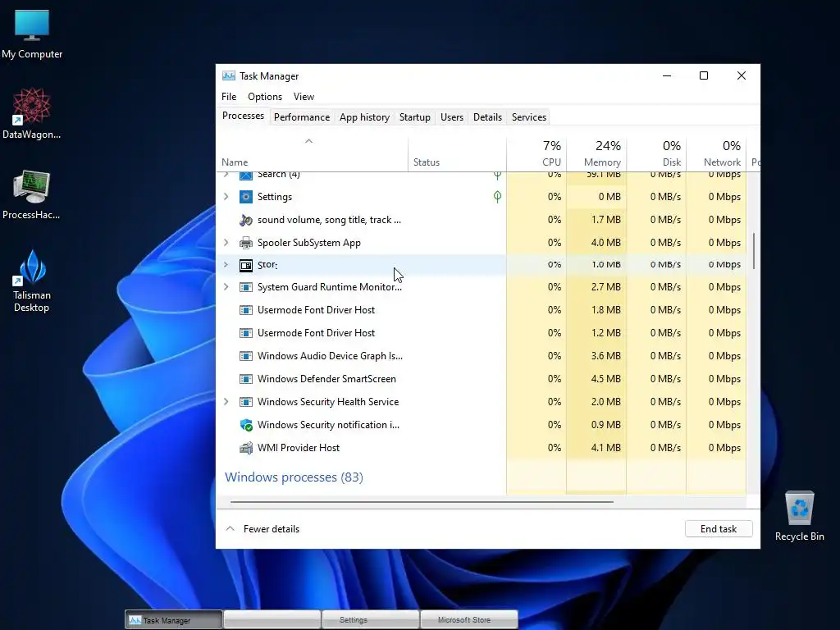Switch to the Details tab

click(x=487, y=117)
